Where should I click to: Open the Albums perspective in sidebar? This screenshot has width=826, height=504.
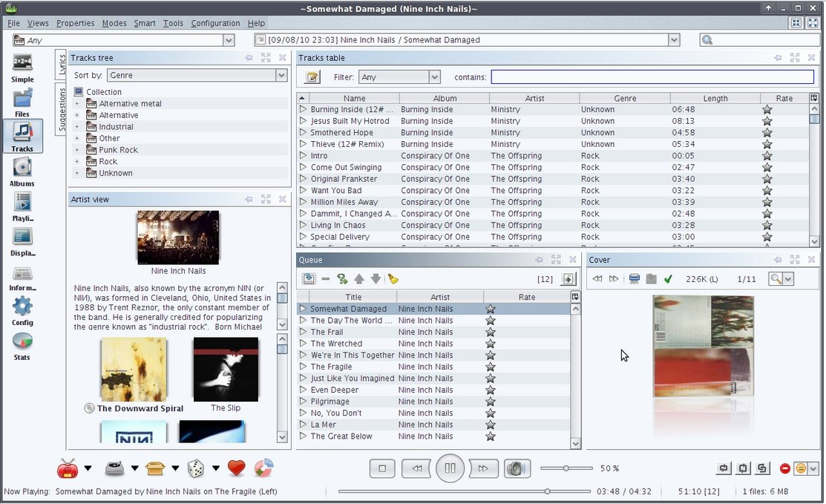[22, 171]
